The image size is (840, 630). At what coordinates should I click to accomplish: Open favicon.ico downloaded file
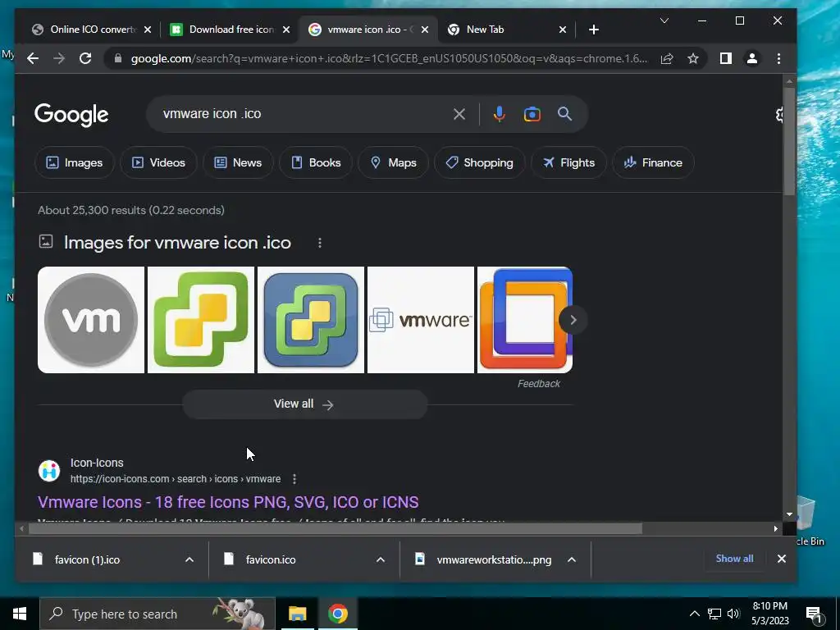[x=271, y=559]
